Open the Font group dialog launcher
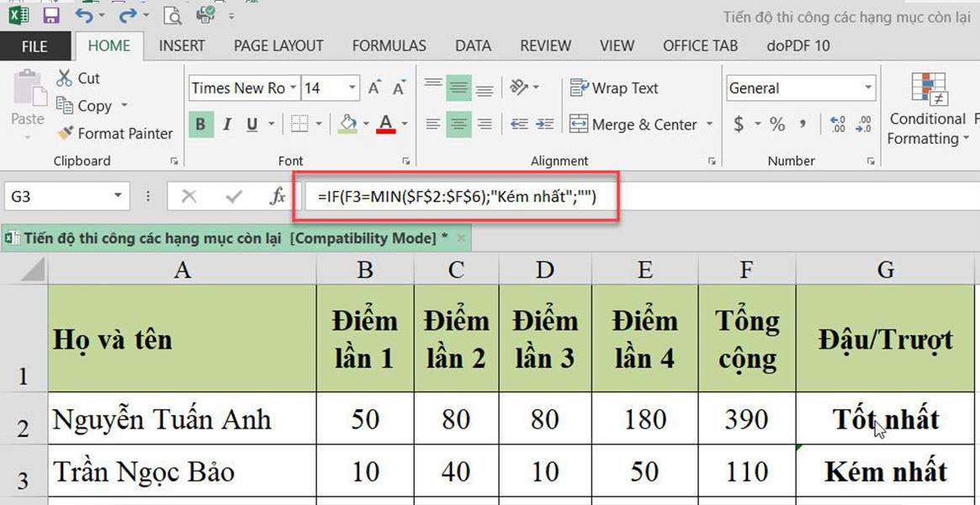 click(406, 160)
